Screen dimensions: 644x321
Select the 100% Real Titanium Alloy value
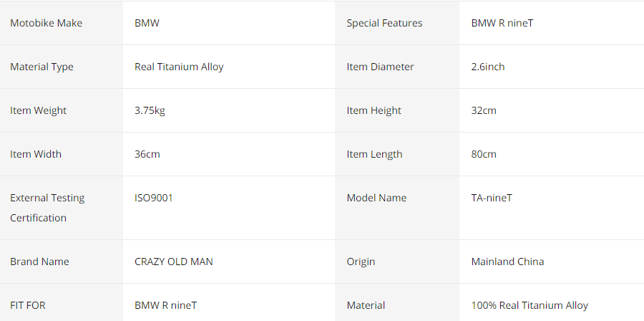[530, 305]
